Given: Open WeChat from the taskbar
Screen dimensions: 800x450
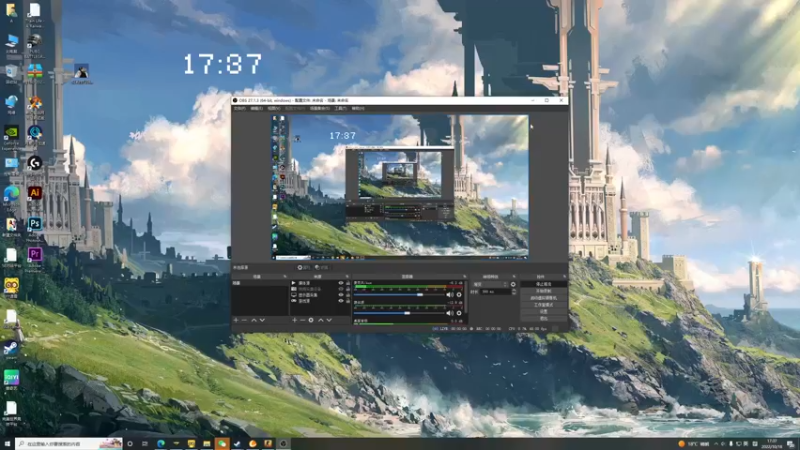Looking at the screenshot, I should click(x=222, y=444).
